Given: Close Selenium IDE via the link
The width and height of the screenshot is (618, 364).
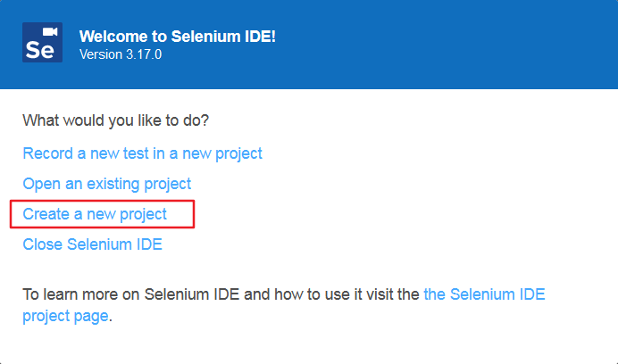Looking at the screenshot, I should (x=92, y=244).
